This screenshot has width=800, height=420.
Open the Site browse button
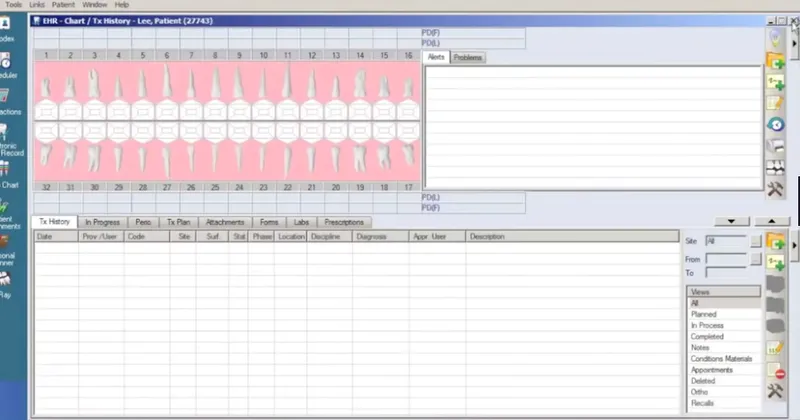[x=756, y=241]
